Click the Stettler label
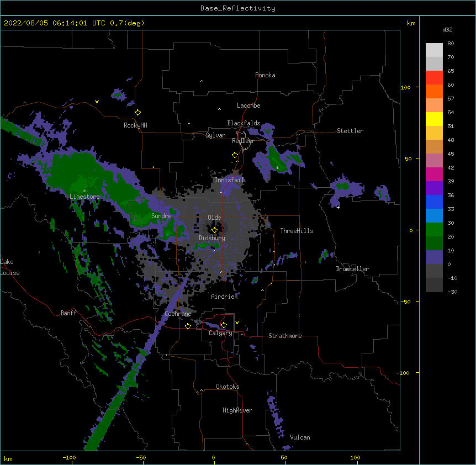 coord(350,131)
